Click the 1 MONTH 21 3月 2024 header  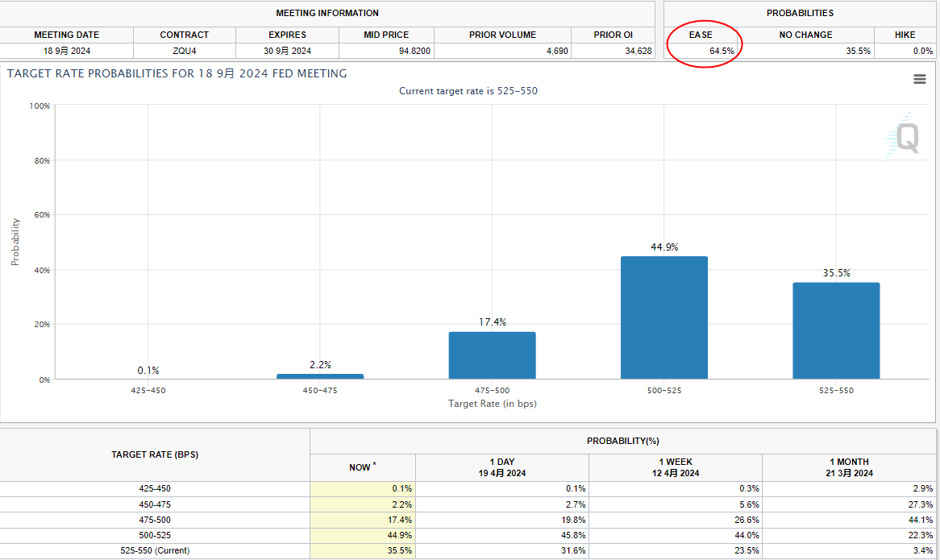847,467
